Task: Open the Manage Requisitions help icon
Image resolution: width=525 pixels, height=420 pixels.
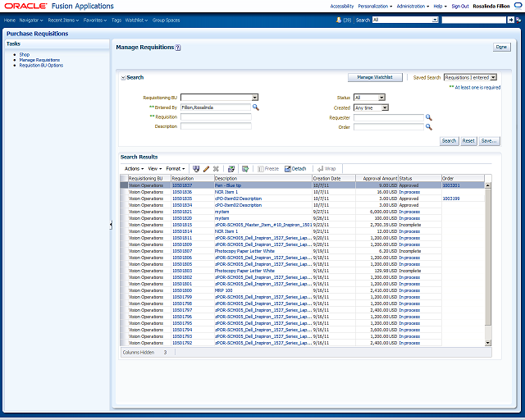Action: click(178, 48)
